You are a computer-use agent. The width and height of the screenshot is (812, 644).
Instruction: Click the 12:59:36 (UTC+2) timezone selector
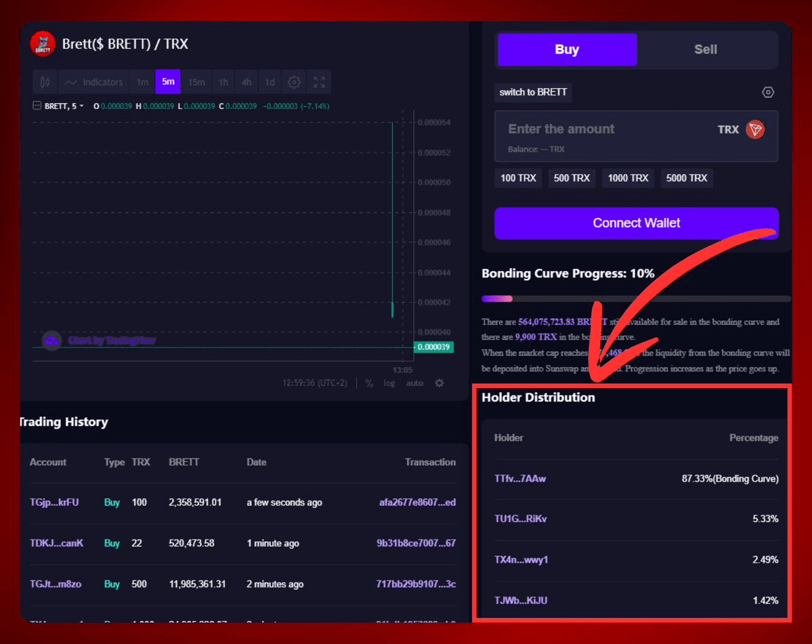click(x=314, y=383)
